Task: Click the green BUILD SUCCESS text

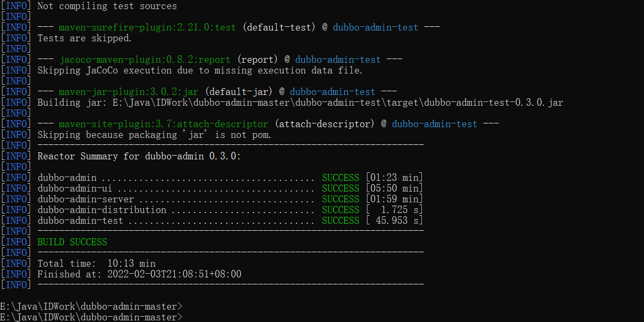Action: (x=72, y=242)
